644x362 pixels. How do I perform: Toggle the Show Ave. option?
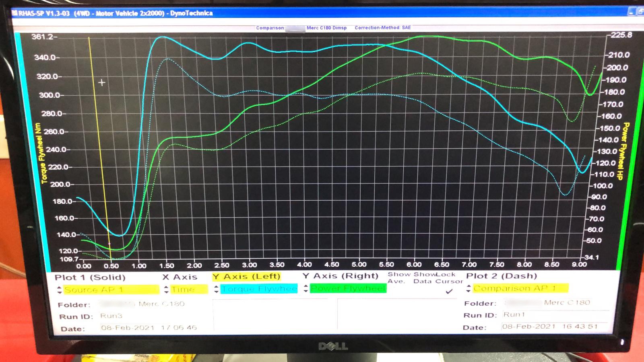(399, 278)
